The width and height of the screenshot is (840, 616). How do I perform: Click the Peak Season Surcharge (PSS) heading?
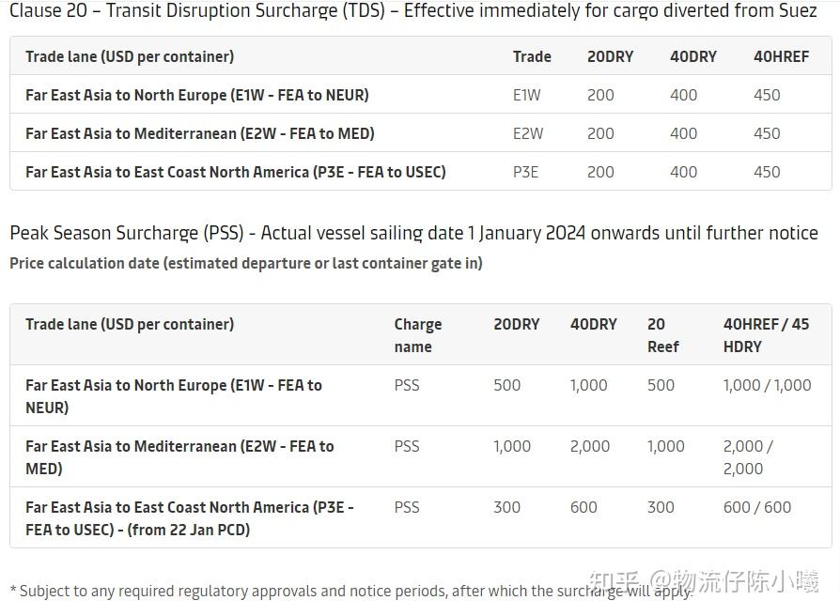tap(413, 233)
